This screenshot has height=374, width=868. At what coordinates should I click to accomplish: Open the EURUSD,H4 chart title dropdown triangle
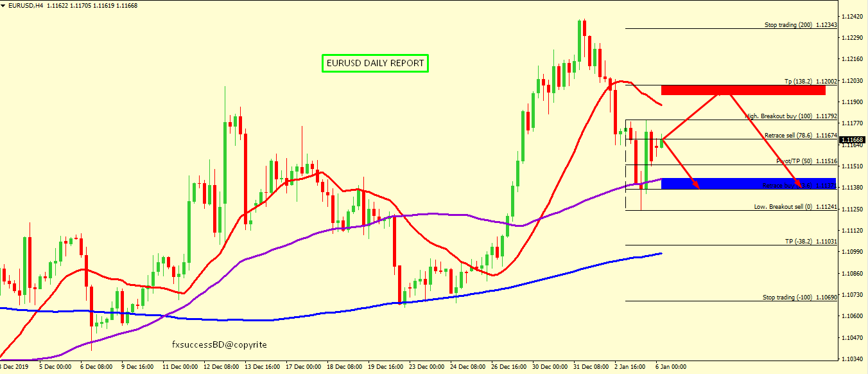tap(4, 5)
